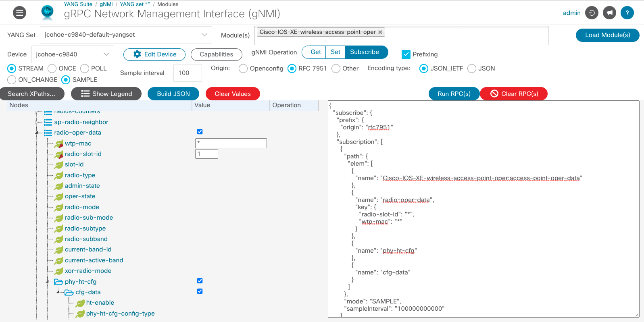Click the Run RPC(s) button

coord(454,94)
